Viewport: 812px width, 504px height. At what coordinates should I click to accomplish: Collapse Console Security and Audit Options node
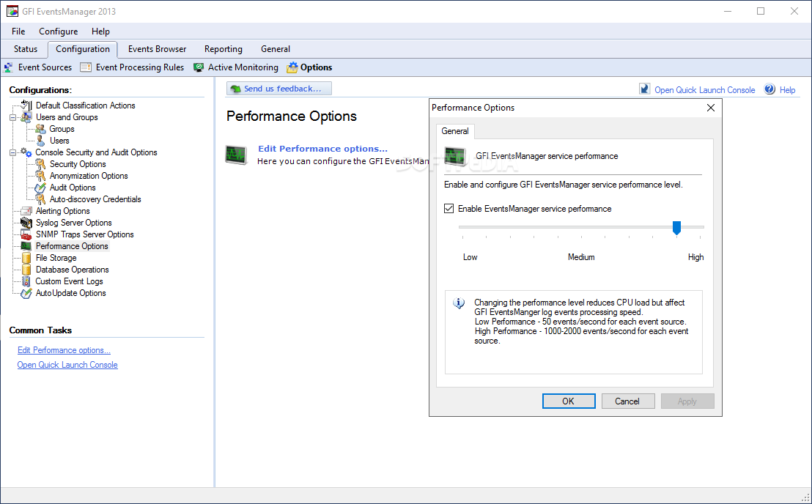(x=13, y=152)
